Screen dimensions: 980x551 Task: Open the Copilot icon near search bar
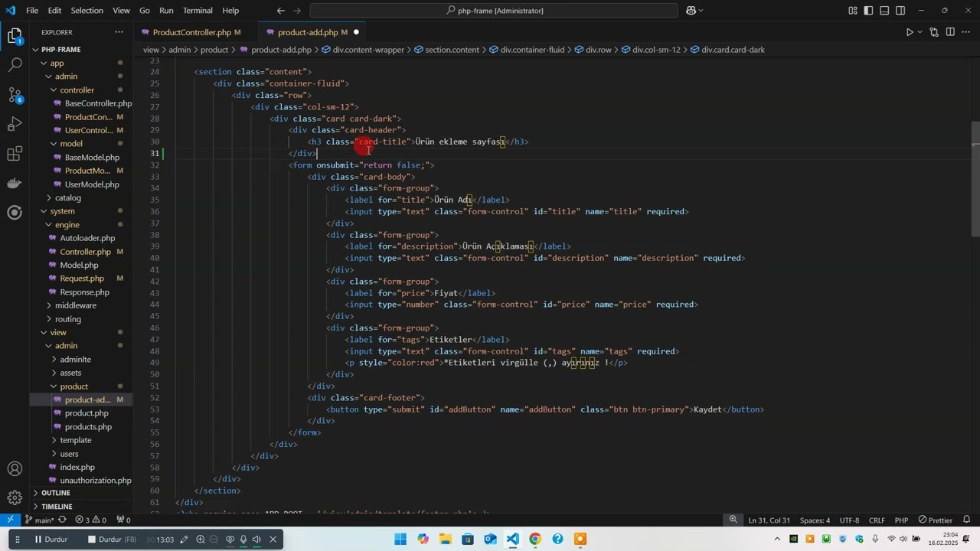click(691, 11)
